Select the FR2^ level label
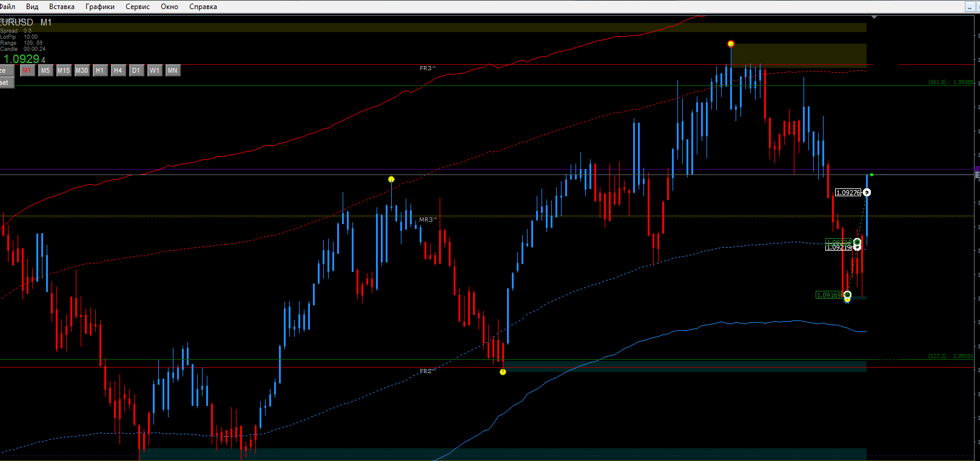Screen dimensions: 980x461 point(428,371)
